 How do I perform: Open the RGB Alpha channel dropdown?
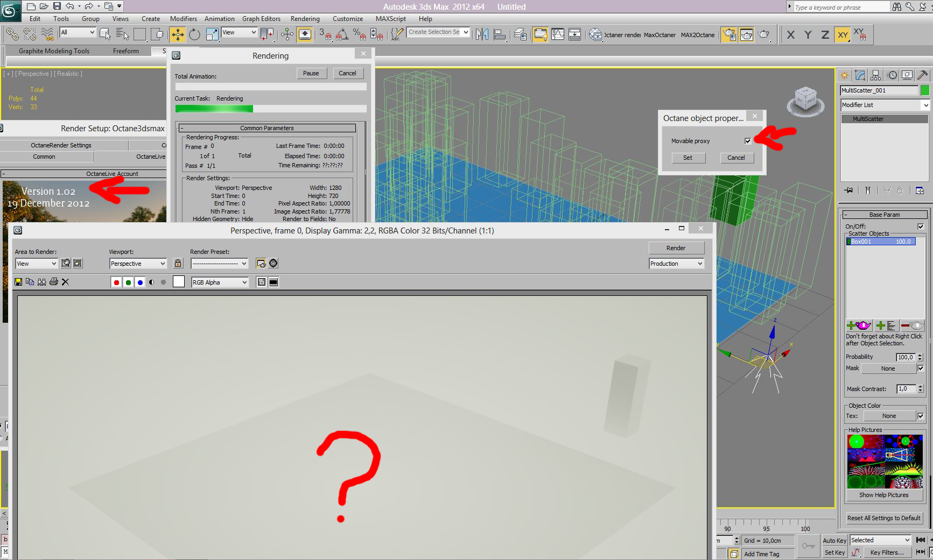220,282
